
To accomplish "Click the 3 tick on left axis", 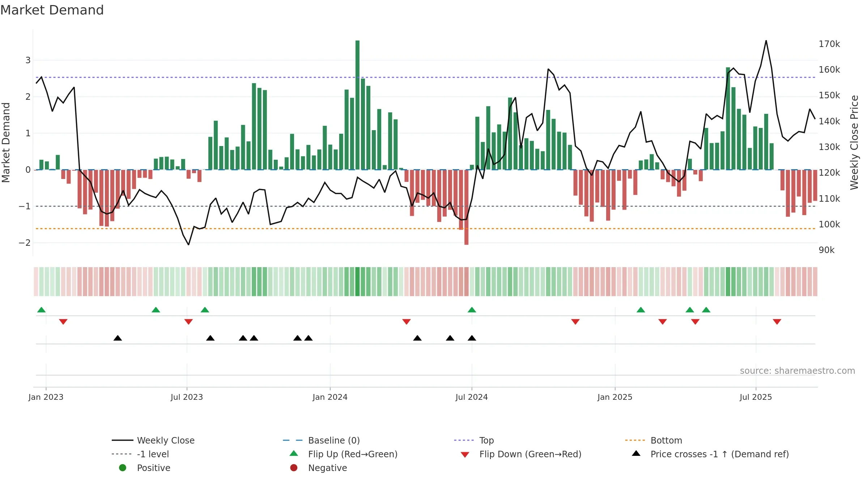I will pos(28,60).
